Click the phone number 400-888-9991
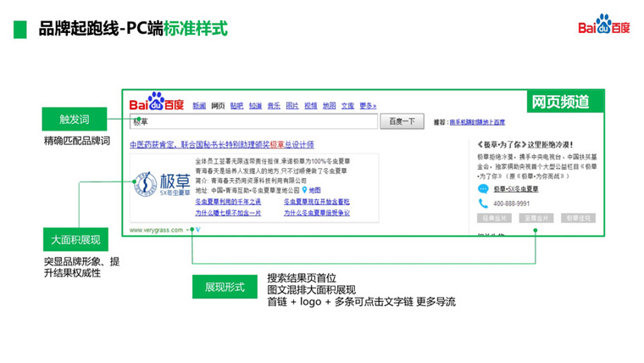644x363 pixels. (511, 204)
